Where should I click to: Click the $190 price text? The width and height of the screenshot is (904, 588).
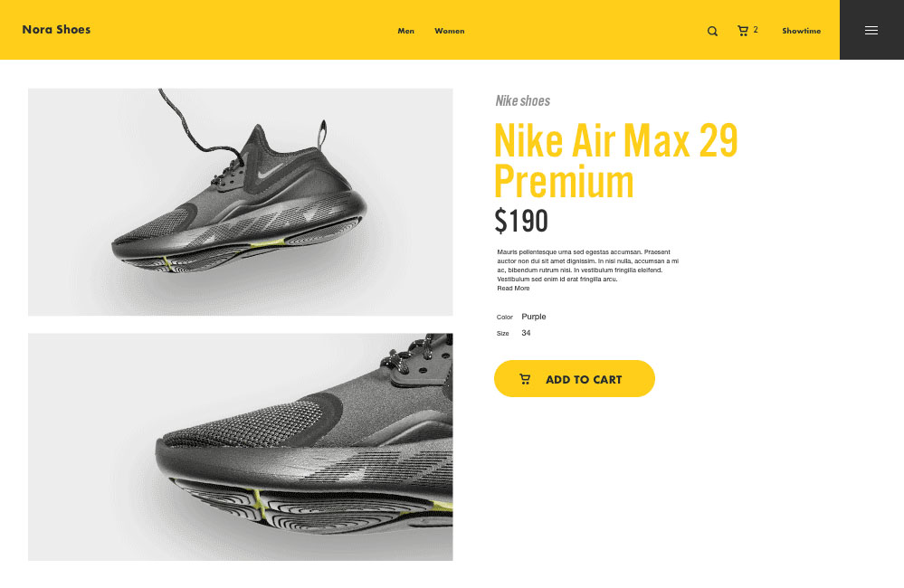coord(521,221)
